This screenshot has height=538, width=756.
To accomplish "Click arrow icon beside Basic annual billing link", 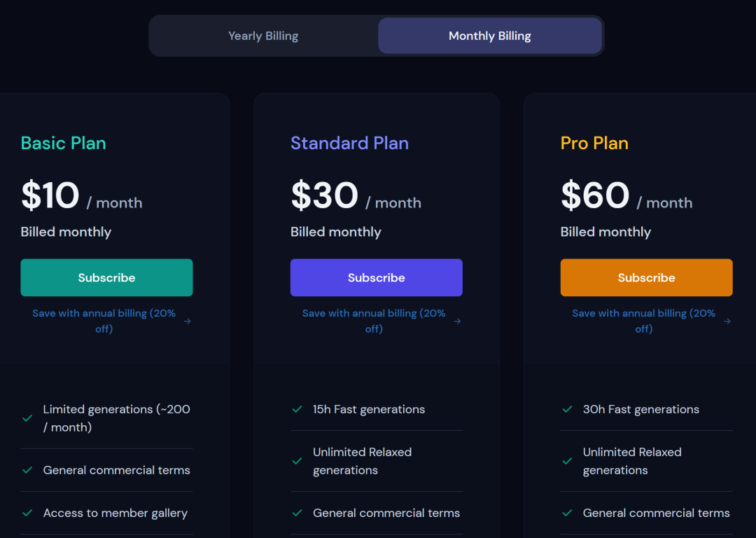I will [x=187, y=322].
